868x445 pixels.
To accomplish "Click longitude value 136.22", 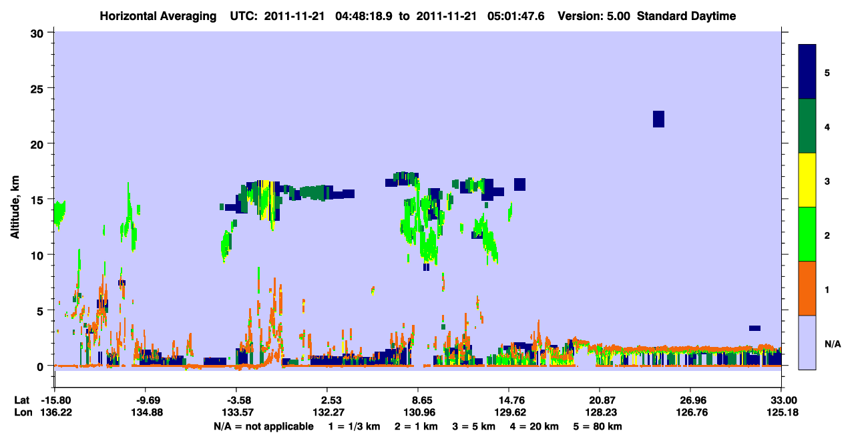I will pyautogui.click(x=56, y=412).
